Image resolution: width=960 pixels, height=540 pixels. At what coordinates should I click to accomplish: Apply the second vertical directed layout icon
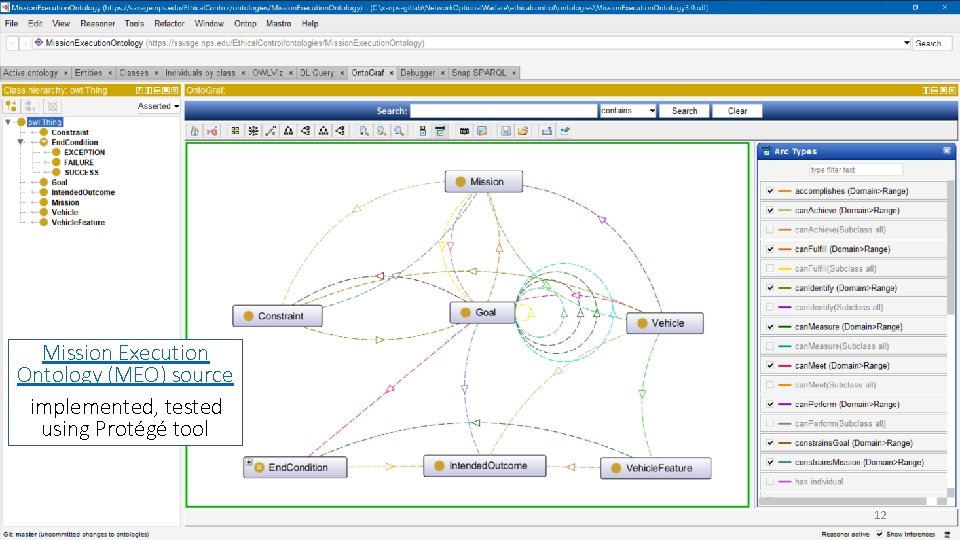pos(323,131)
